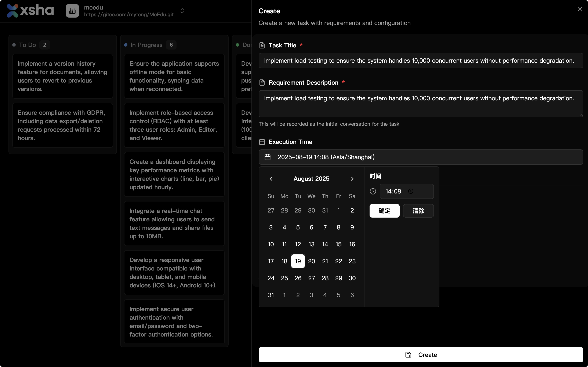The height and width of the screenshot is (367, 588).
Task: Click the xsha logo
Action: [30, 11]
